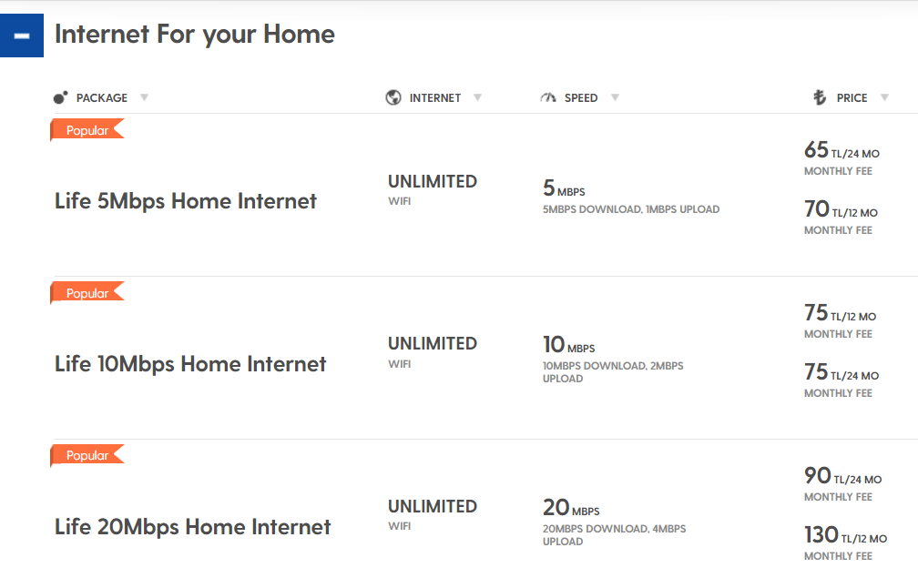Open the Life 5Mbps Home Internet package
The height and width of the screenshot is (588, 918).
click(186, 201)
